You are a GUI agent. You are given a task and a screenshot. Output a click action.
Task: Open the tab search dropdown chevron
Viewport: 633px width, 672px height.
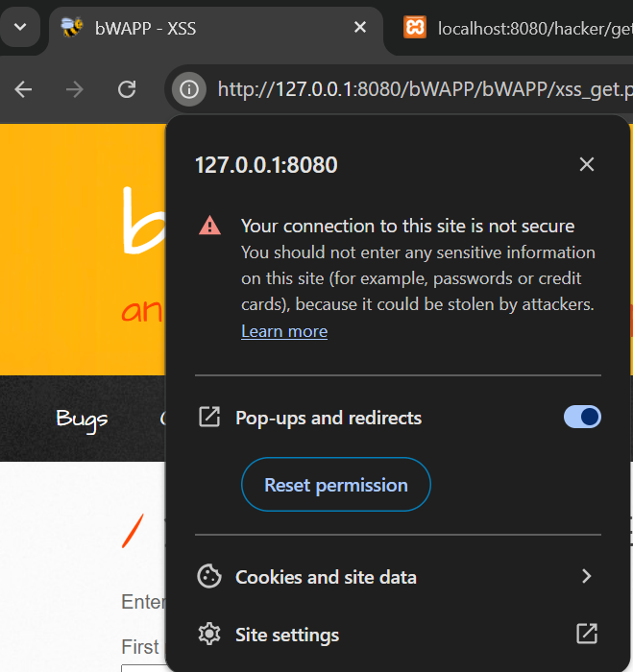[21, 27]
